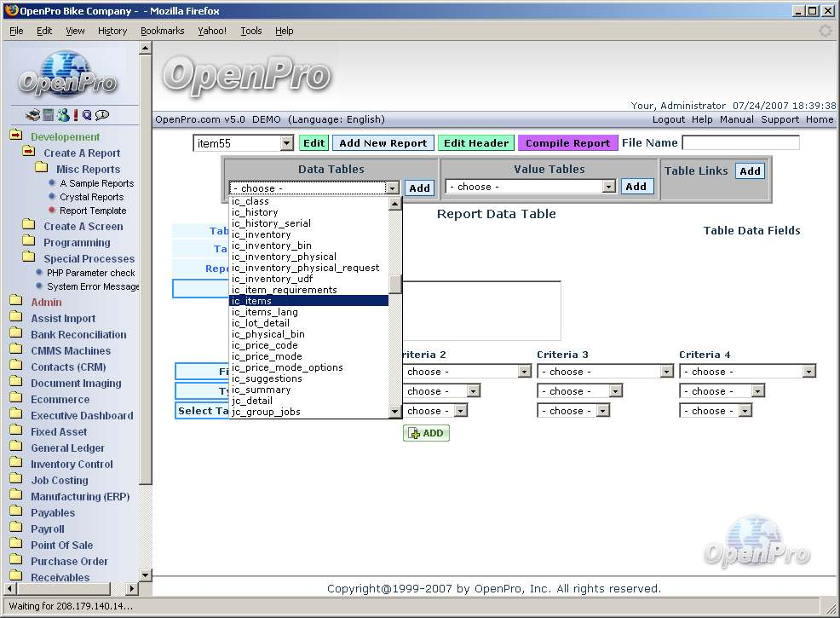Open the calculator icon in sidebar

[x=48, y=115]
